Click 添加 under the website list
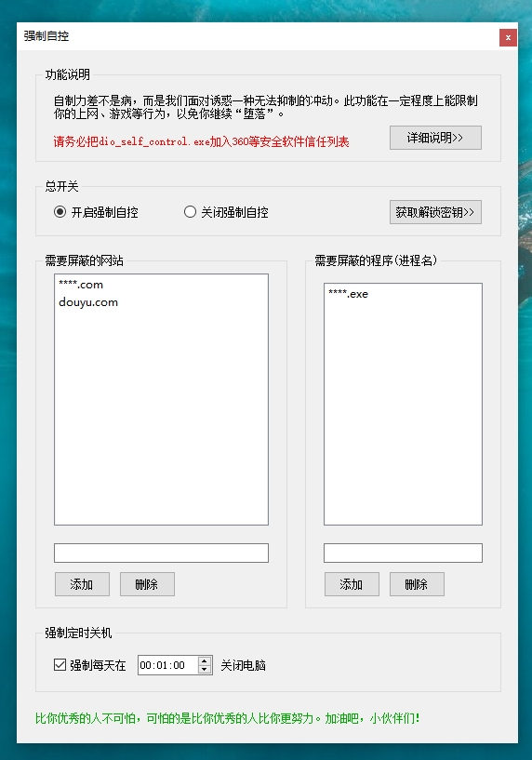This screenshot has height=760, width=532. pos(82,584)
